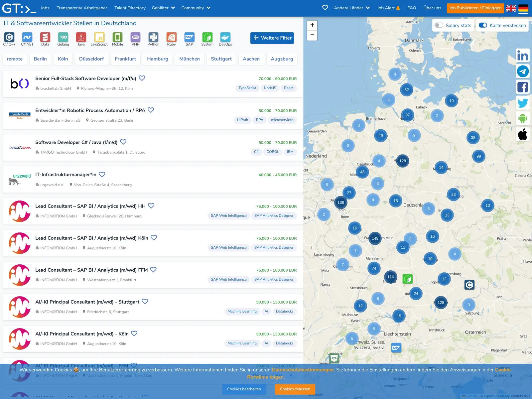This screenshot has height=399, width=532.
Task: Choose the JavaScript category icon
Action: [x=99, y=37]
